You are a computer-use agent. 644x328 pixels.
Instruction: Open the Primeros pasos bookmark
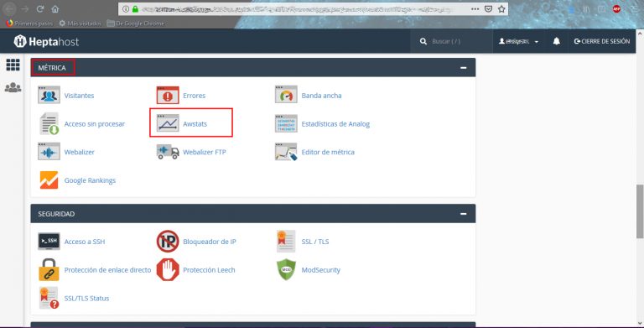pos(29,23)
